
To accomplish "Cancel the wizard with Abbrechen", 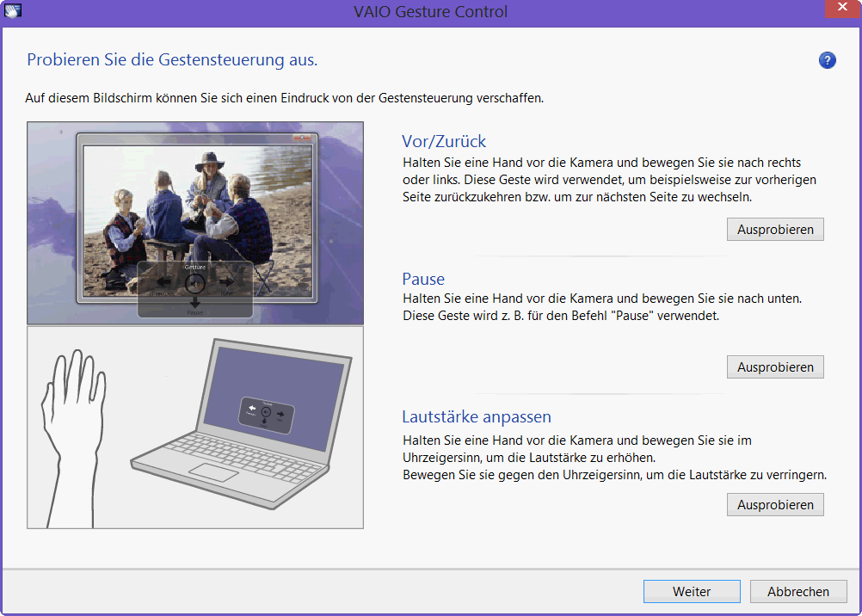I will (x=798, y=591).
